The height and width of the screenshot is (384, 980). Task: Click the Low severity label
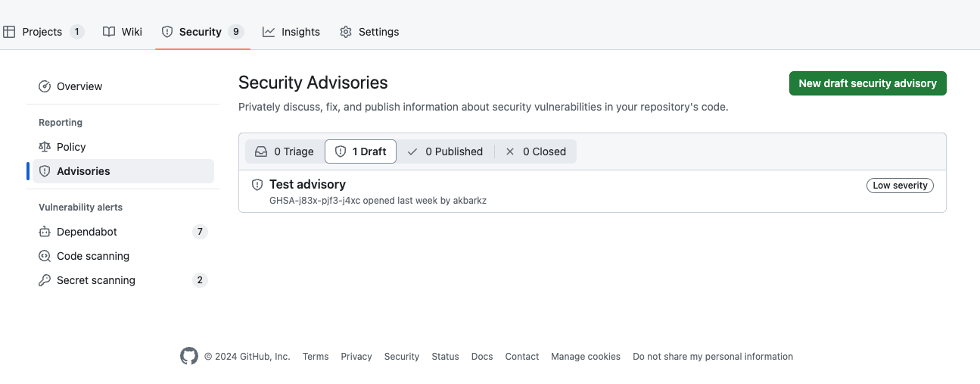[x=900, y=186]
